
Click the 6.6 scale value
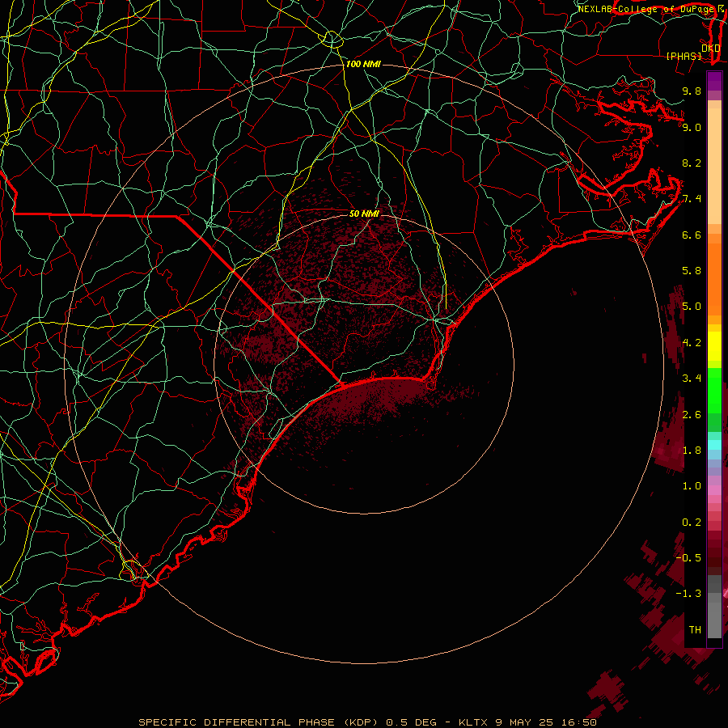(692, 235)
